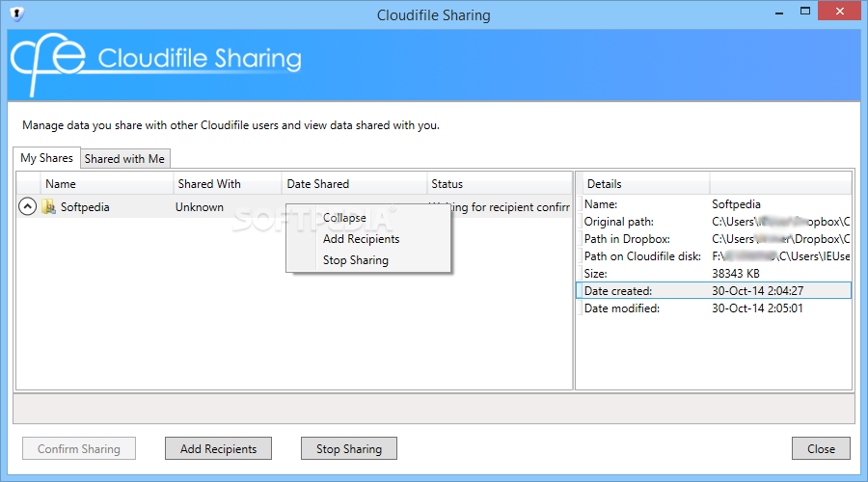Image resolution: width=868 pixels, height=482 pixels.
Task: Open the Shared with Me tab
Action: pos(124,159)
